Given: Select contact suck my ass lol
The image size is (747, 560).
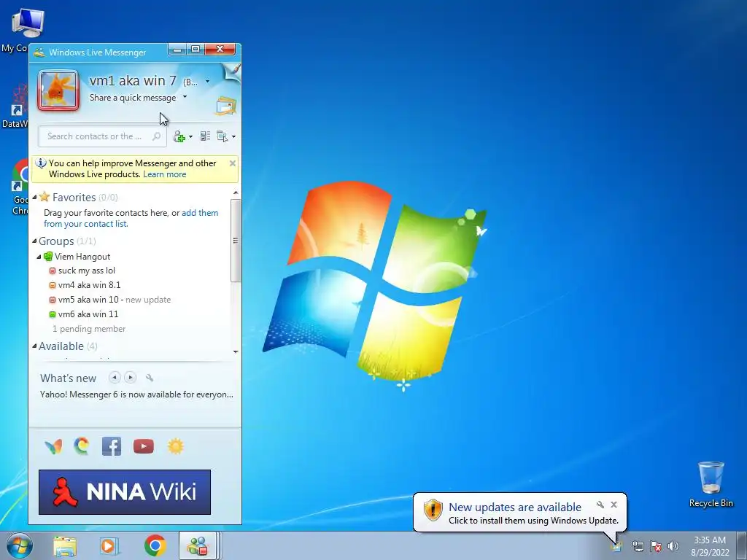Looking at the screenshot, I should point(87,271).
